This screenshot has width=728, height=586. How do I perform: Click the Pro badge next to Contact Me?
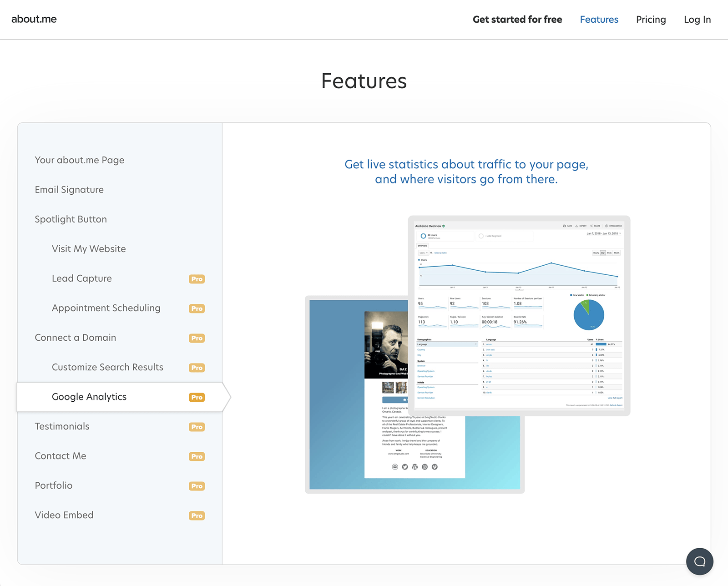point(197,456)
